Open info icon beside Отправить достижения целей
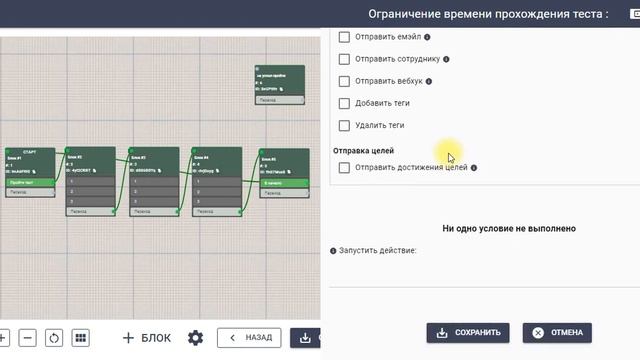Viewport: 640px width, 360px height. (x=474, y=168)
